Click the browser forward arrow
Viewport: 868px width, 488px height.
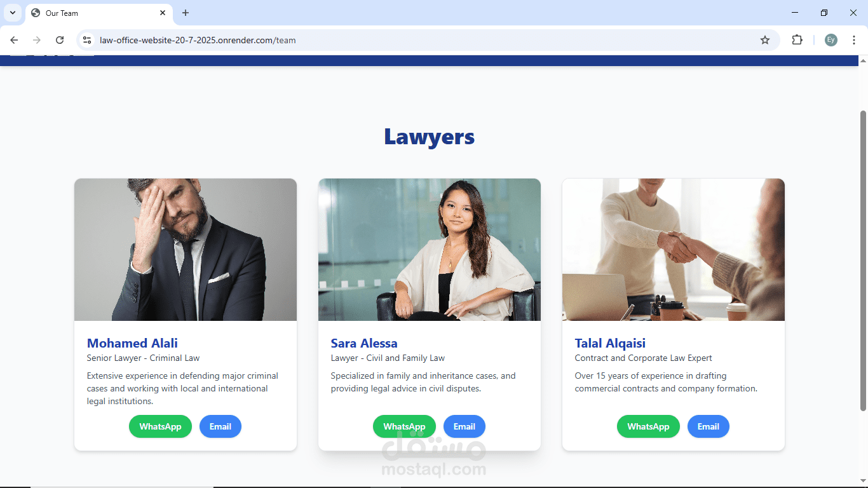click(37, 40)
